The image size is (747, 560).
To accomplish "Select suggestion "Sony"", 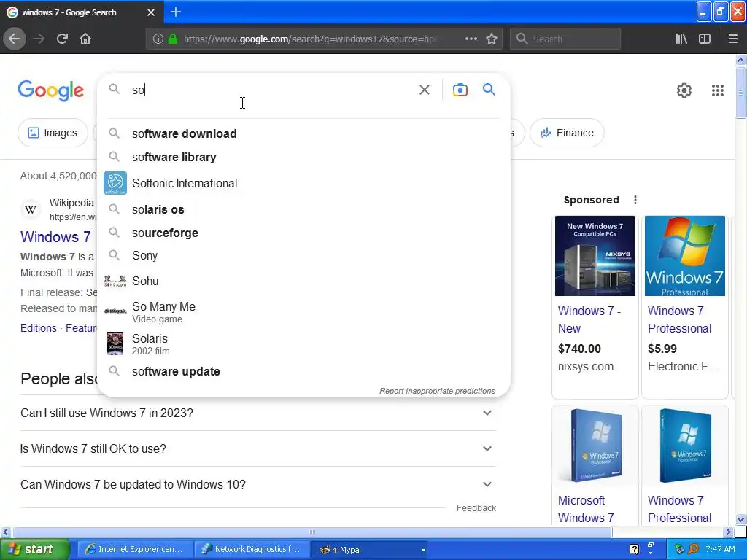I will click(x=303, y=256).
